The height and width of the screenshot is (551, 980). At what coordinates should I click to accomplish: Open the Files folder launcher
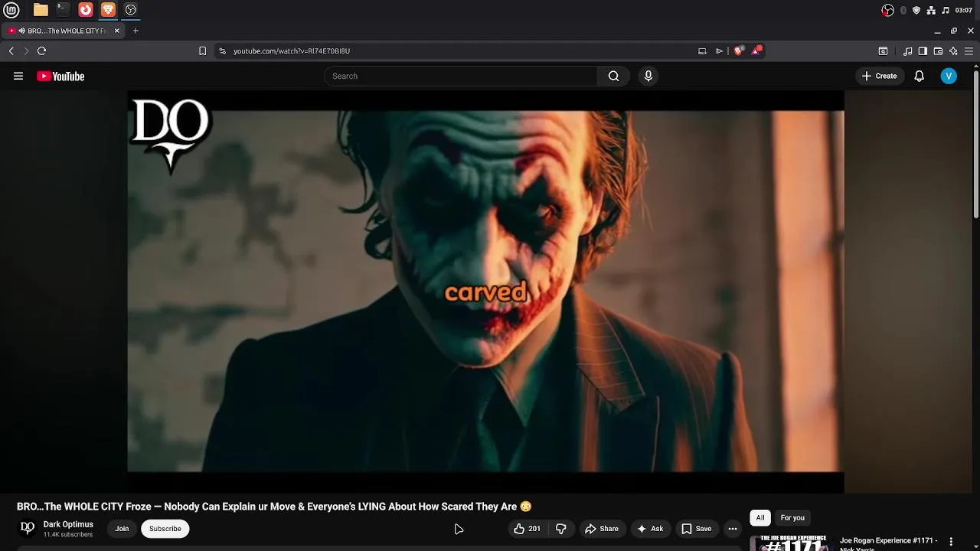(41, 10)
